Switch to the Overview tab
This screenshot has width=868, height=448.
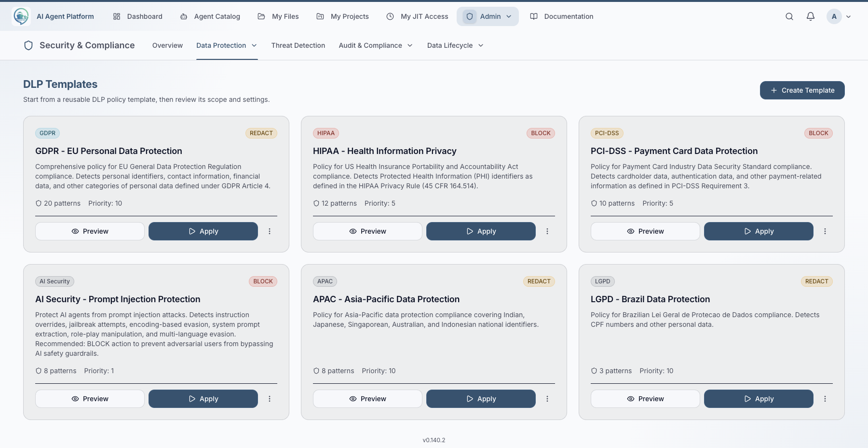coord(167,45)
